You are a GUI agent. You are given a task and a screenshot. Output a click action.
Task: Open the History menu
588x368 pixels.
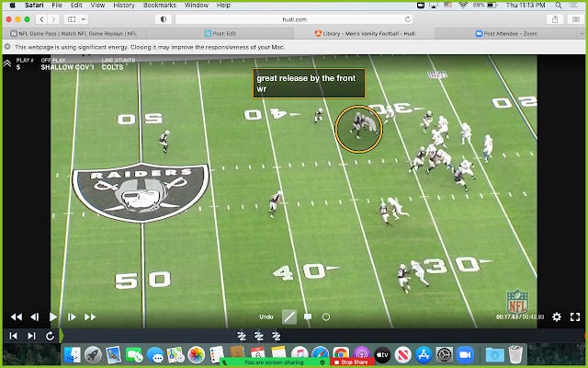point(124,6)
